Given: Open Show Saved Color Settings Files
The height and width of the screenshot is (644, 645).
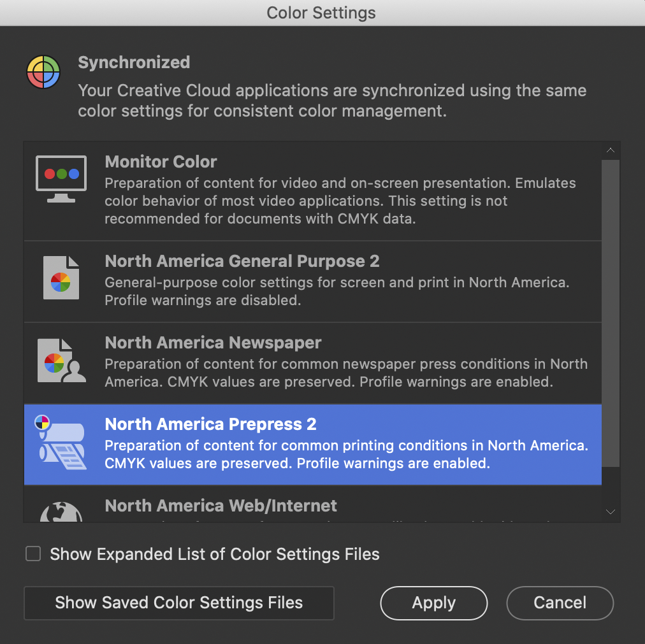Looking at the screenshot, I should [179, 603].
